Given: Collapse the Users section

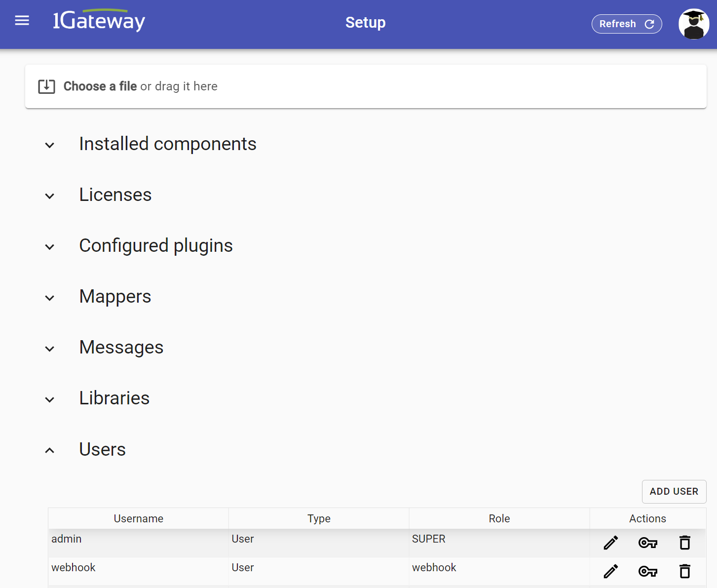Looking at the screenshot, I should pyautogui.click(x=50, y=450).
